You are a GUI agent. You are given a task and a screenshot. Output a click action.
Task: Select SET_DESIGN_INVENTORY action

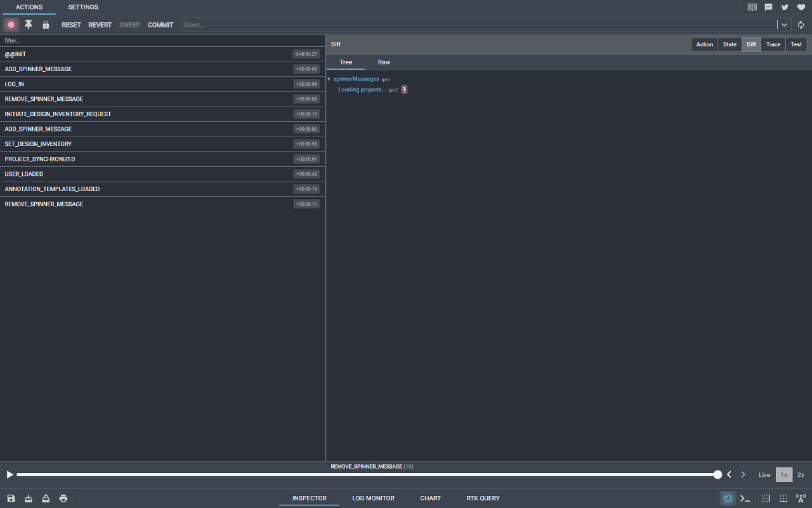[162, 144]
